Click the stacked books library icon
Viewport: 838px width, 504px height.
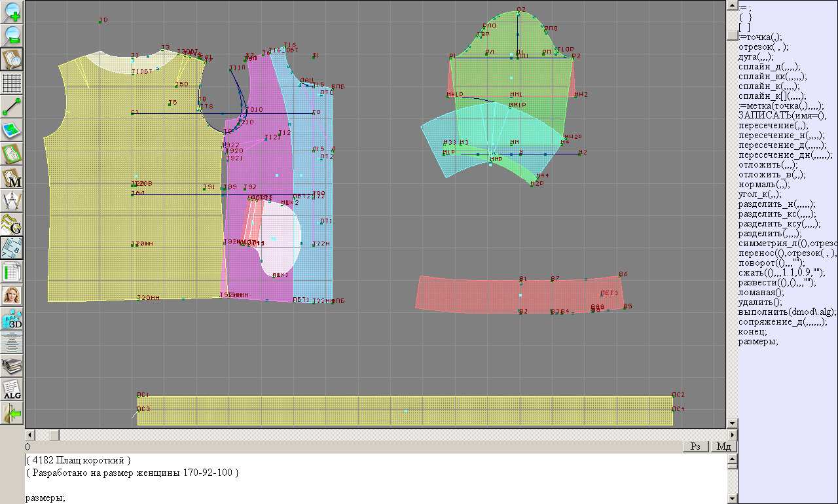click(x=12, y=365)
